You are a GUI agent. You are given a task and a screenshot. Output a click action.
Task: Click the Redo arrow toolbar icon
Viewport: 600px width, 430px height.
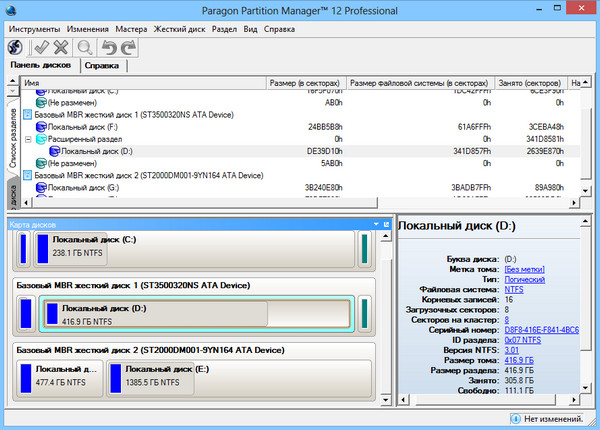click(x=128, y=47)
